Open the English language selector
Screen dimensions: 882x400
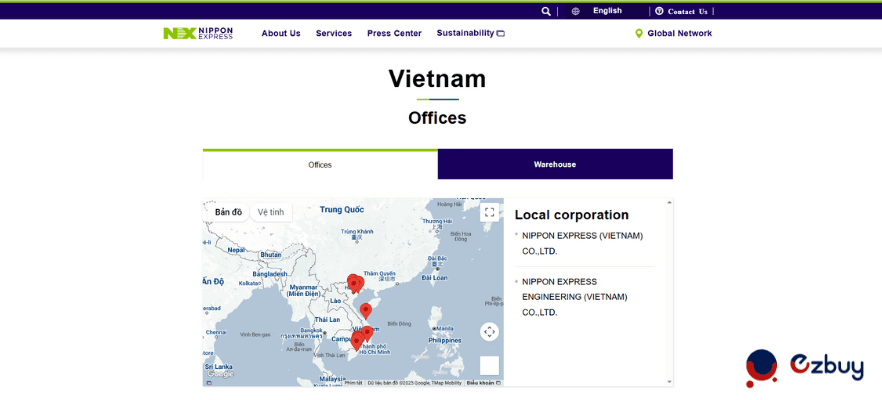click(607, 11)
